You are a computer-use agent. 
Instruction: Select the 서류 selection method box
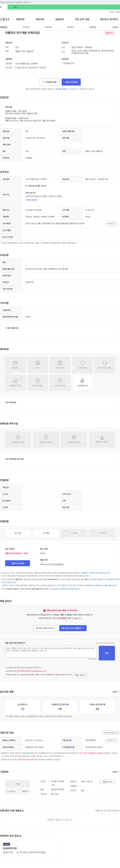pyautogui.click(x=18, y=533)
